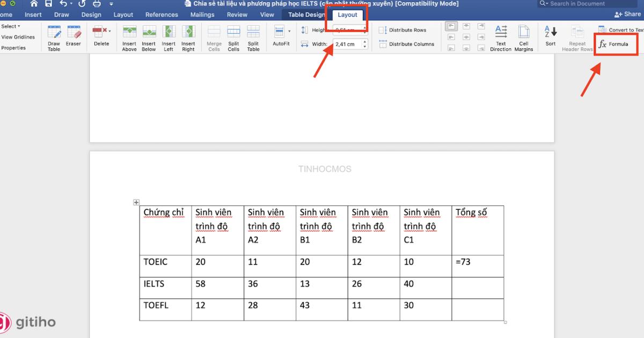The image size is (644, 338).
Task: Insert a column to the right
Action: coord(188,38)
